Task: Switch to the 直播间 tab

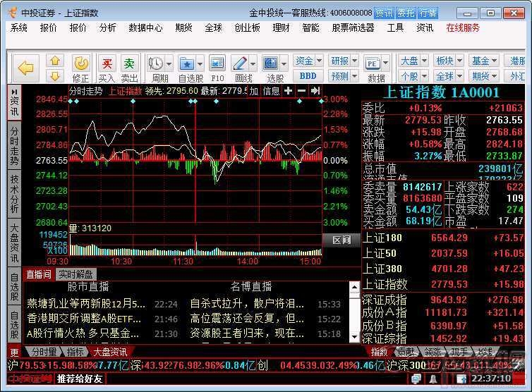Action: (x=39, y=274)
